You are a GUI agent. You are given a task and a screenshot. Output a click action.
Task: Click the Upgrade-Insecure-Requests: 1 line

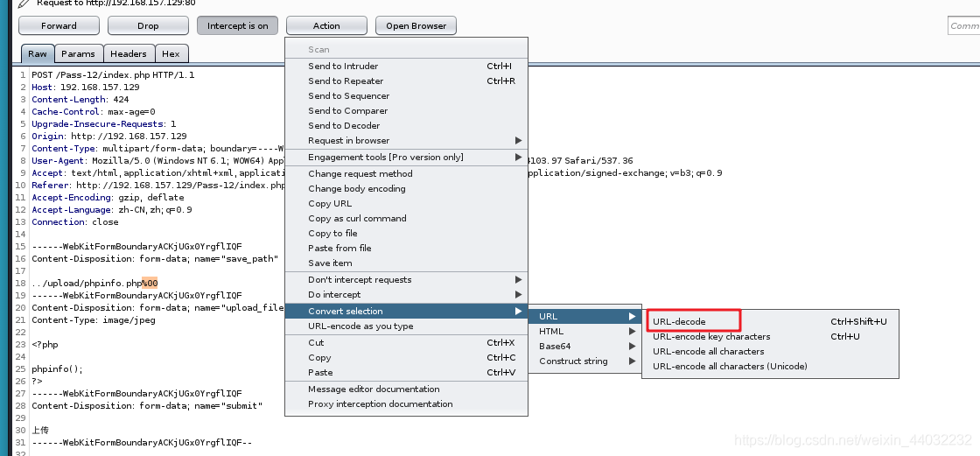click(104, 124)
